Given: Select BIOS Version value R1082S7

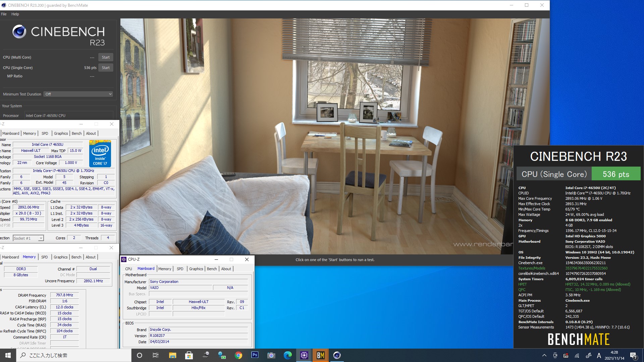Looking at the screenshot, I should (198, 336).
